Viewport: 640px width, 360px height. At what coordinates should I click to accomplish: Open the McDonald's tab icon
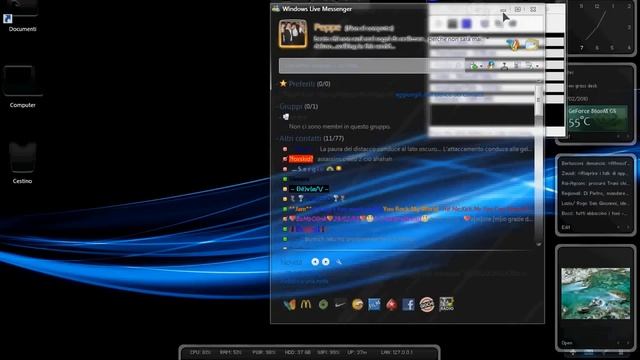pyautogui.click(x=306, y=304)
